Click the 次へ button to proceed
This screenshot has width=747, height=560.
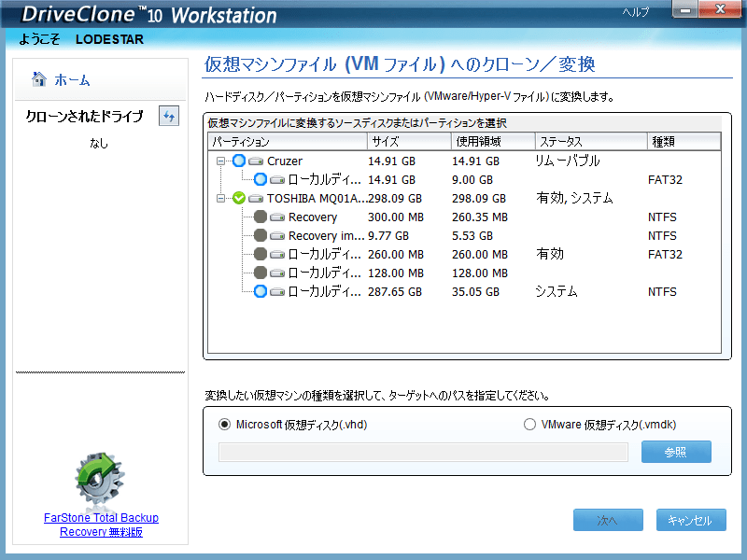608,520
